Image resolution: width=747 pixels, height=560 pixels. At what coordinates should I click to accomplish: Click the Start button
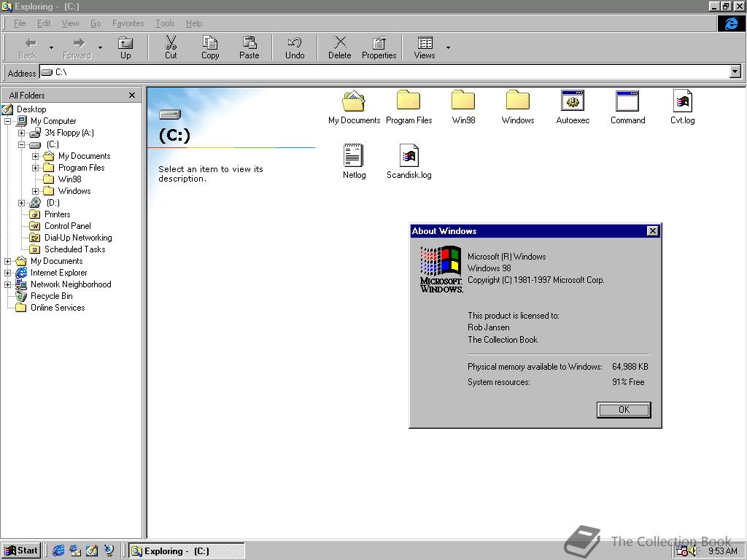[21, 551]
